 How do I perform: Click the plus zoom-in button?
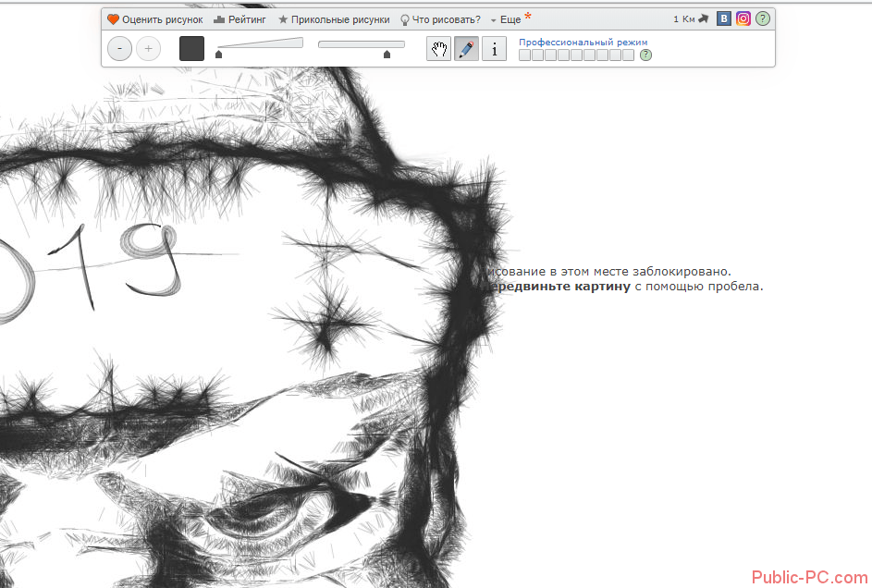(x=149, y=49)
